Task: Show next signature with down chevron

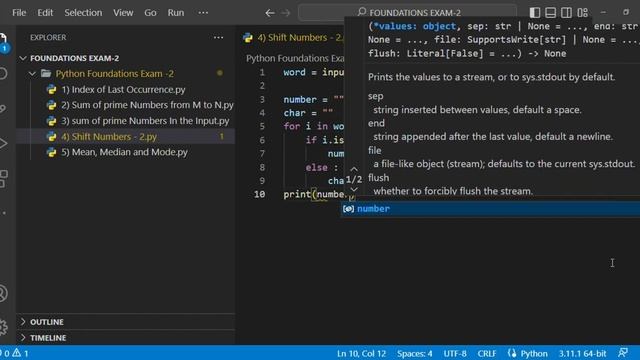Action: [x=354, y=189]
